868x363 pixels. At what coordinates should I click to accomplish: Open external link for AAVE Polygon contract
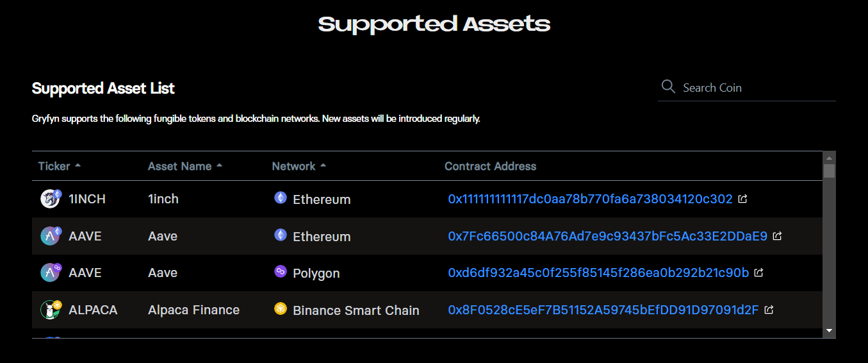758,273
